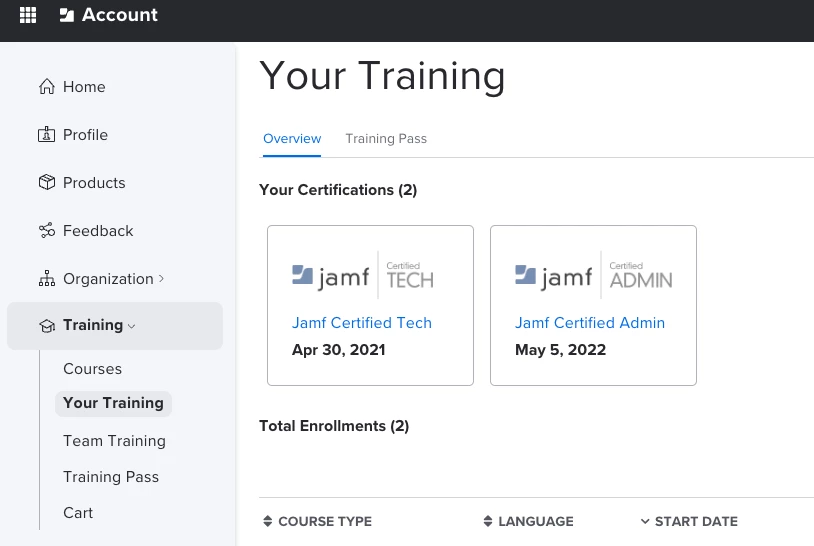Open Jamf Certified Admin link
This screenshot has width=814, height=546.
coord(590,323)
